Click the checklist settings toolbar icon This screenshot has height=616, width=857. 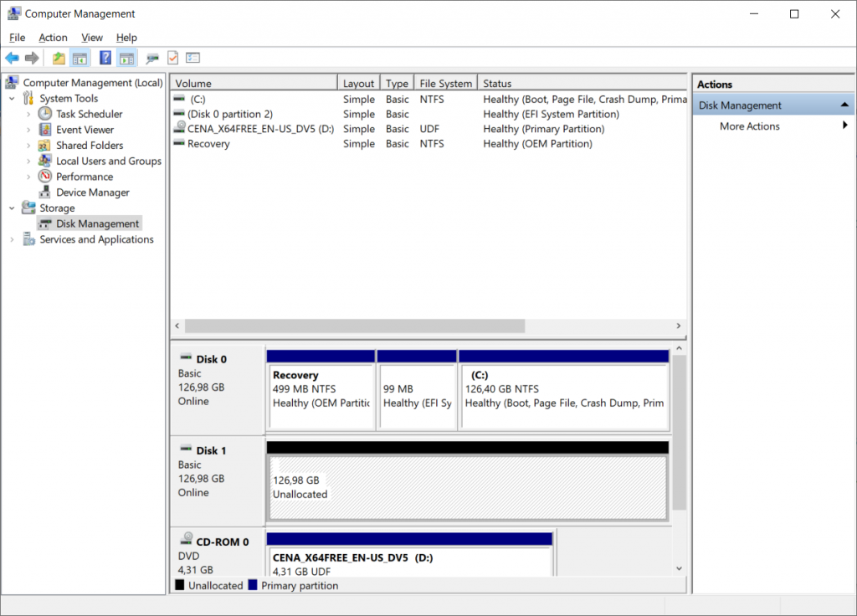(193, 58)
